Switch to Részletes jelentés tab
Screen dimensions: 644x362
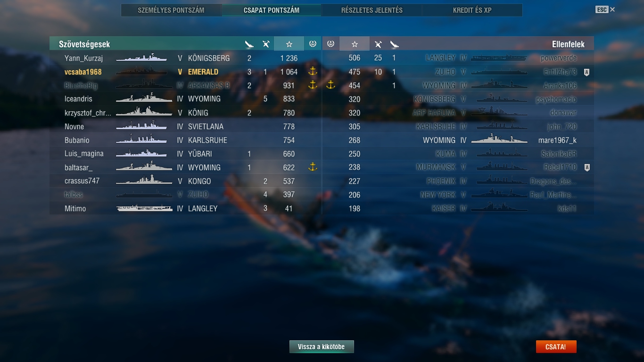(x=372, y=10)
